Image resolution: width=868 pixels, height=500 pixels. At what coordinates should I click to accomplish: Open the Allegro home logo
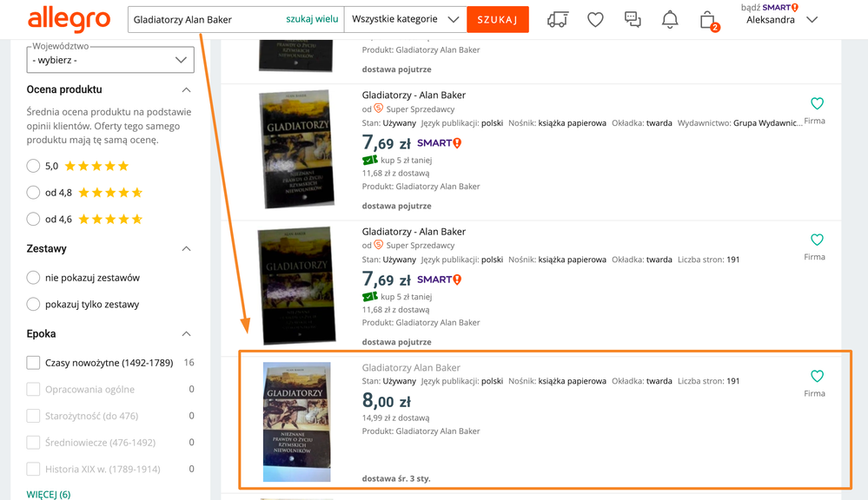coord(70,20)
